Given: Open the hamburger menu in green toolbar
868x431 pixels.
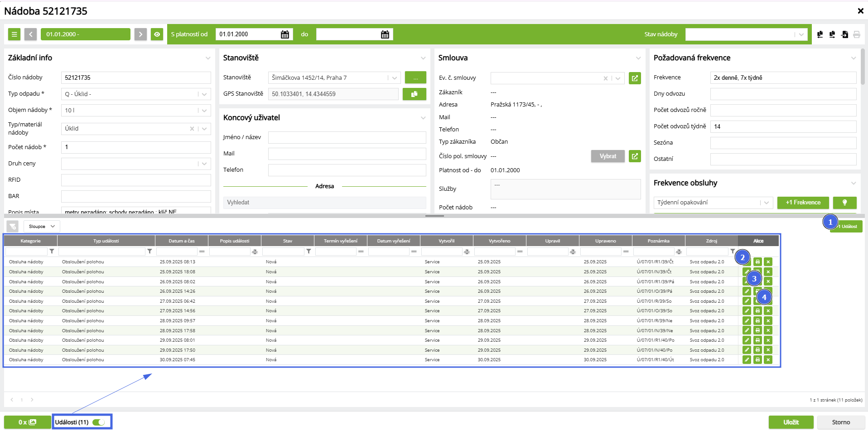Looking at the screenshot, I should (x=14, y=34).
